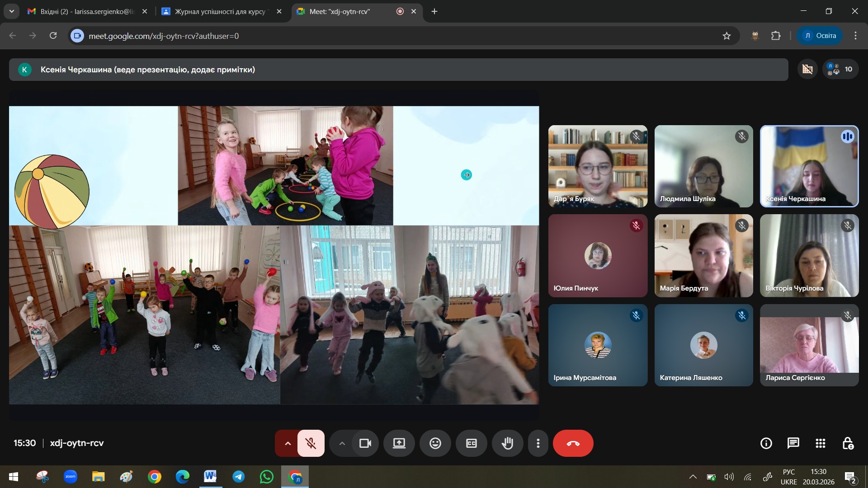The image size is (868, 488).
Task: Expand audio settings arrow beside microphone
Action: point(287,443)
